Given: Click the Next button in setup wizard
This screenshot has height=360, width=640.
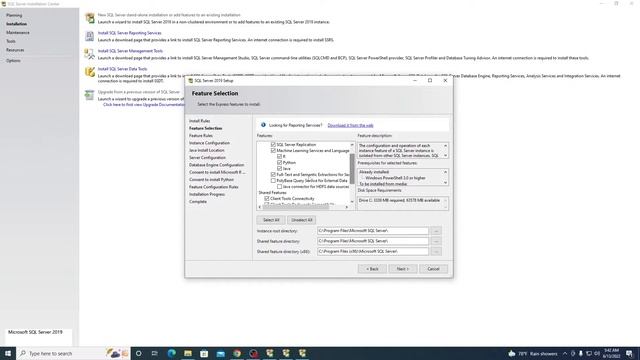Looking at the screenshot, I should tap(402, 269).
